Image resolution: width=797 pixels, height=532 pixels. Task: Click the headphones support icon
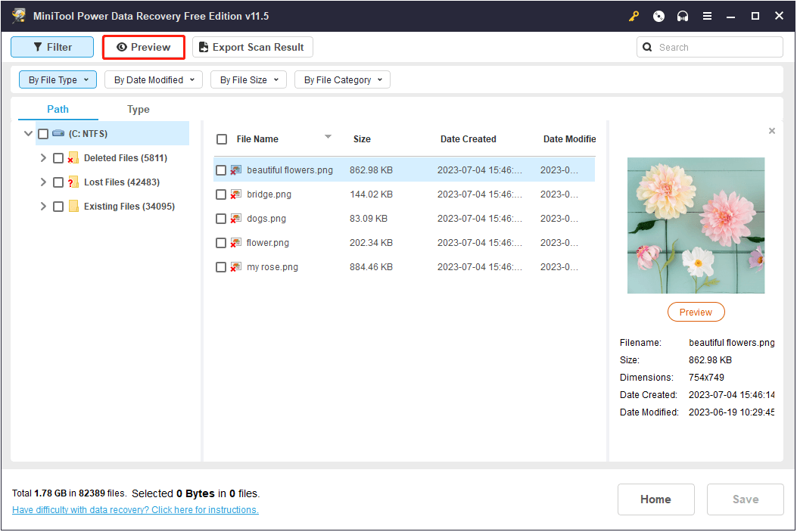point(683,16)
